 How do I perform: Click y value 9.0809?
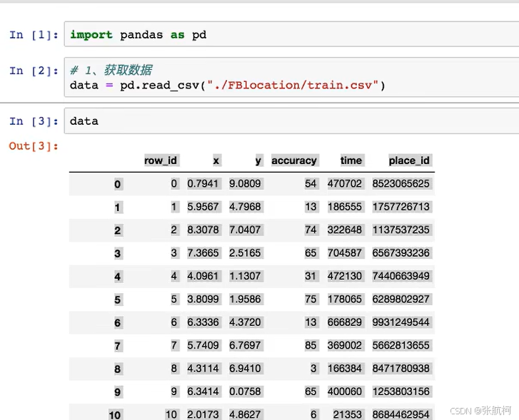pyautogui.click(x=246, y=183)
